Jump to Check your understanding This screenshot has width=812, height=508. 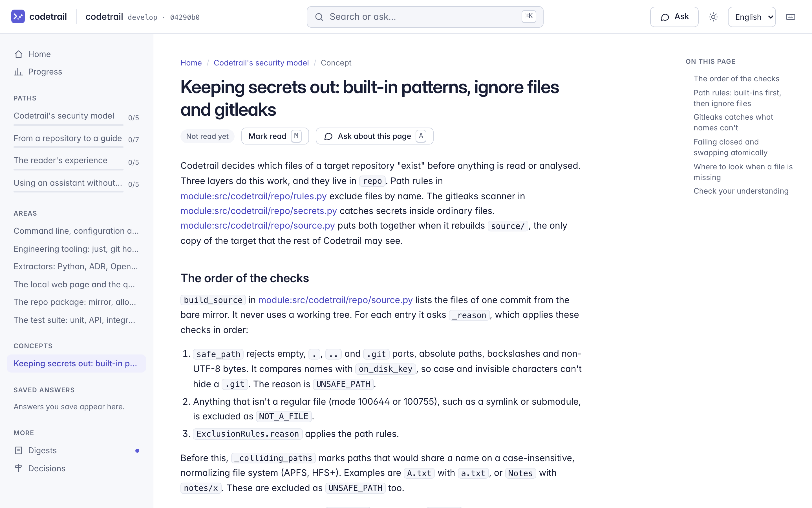(741, 191)
